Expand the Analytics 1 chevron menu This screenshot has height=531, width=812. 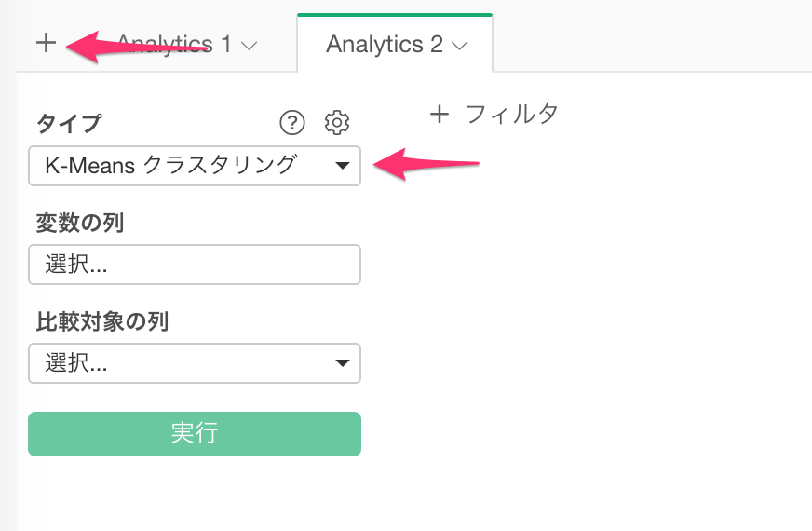pyautogui.click(x=249, y=46)
